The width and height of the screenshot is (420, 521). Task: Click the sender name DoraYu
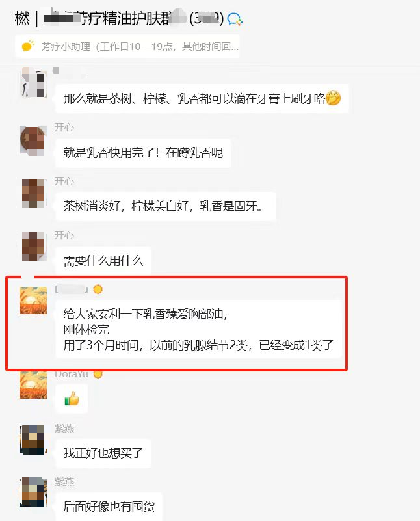pyautogui.click(x=72, y=374)
